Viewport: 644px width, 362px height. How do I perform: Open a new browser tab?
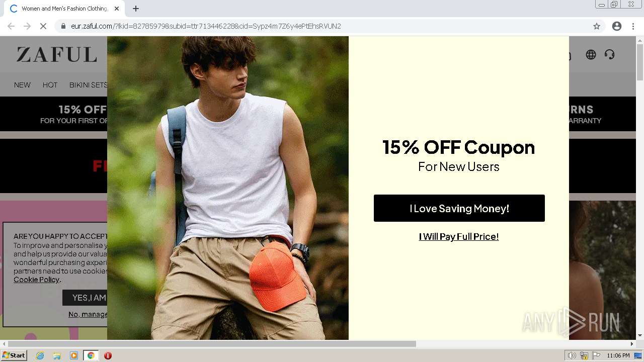(x=136, y=9)
